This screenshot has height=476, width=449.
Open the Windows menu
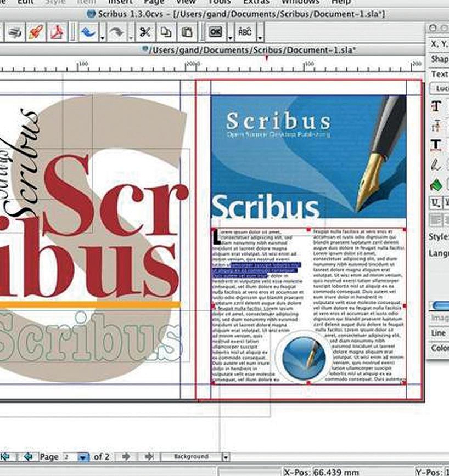pos(300,2)
